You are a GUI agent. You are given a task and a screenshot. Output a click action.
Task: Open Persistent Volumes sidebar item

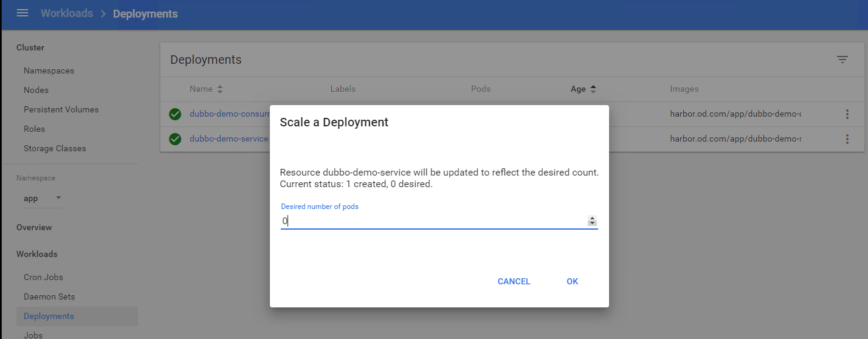click(x=61, y=109)
